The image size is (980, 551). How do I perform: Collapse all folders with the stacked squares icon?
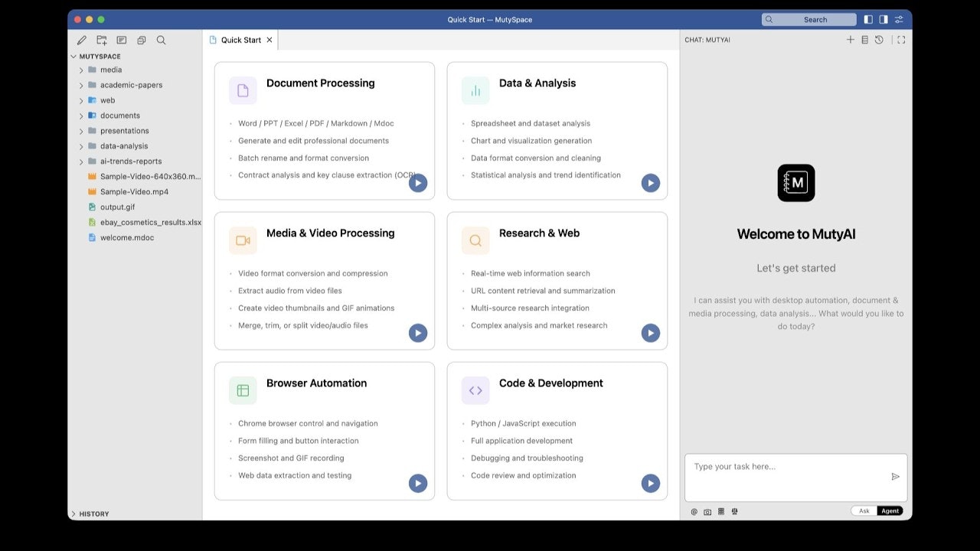point(142,40)
